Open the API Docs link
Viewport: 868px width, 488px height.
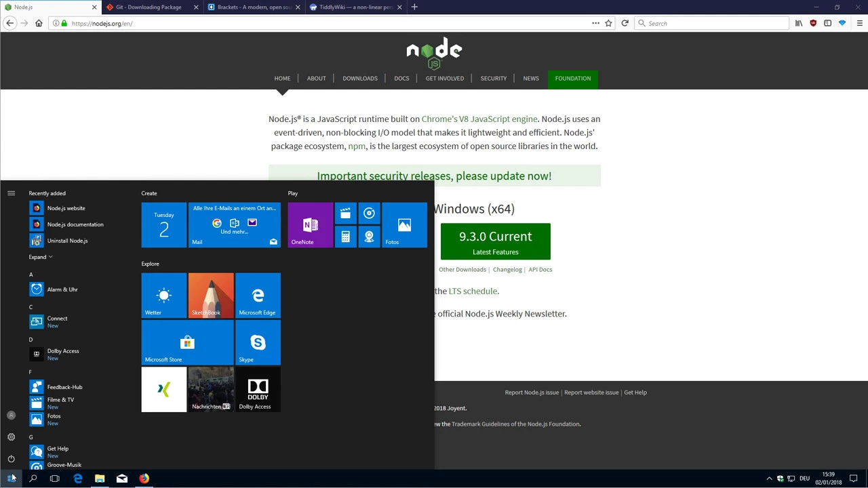point(540,269)
